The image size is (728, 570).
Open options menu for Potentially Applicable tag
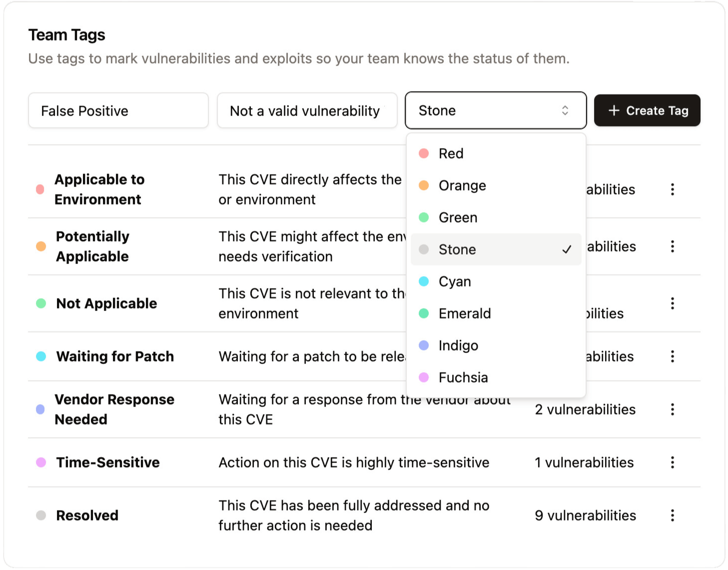(672, 246)
